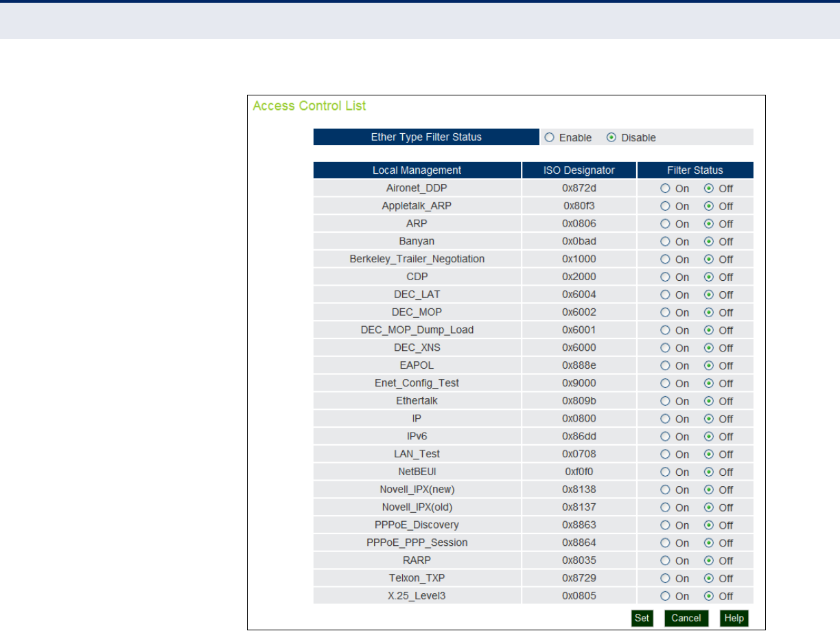
Task: Set RARP filter to Off
Action: 709,561
